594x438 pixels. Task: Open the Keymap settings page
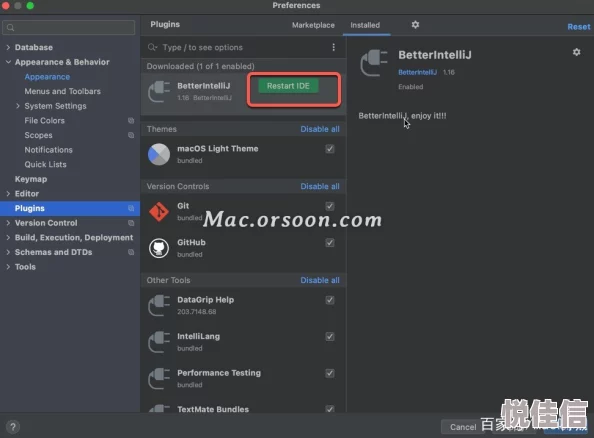pos(31,179)
